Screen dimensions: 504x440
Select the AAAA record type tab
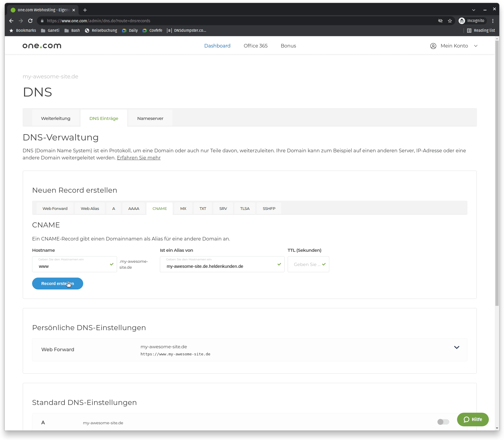[x=134, y=208]
